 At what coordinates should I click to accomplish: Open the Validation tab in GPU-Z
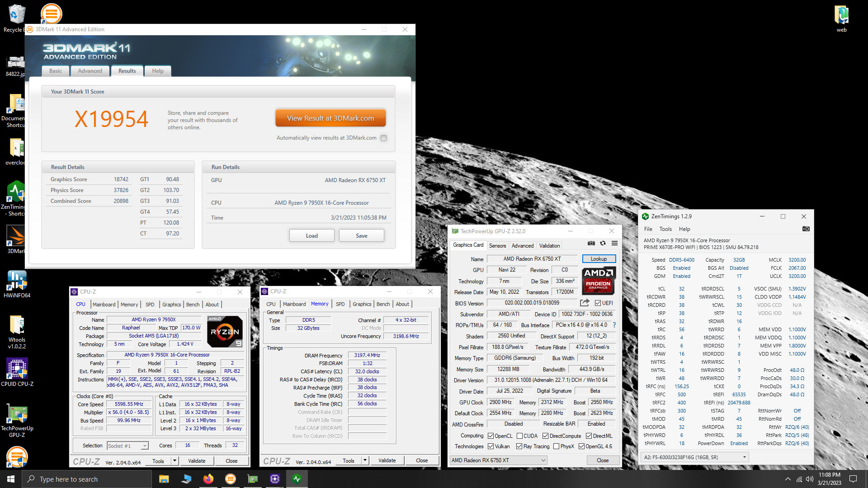pos(549,246)
